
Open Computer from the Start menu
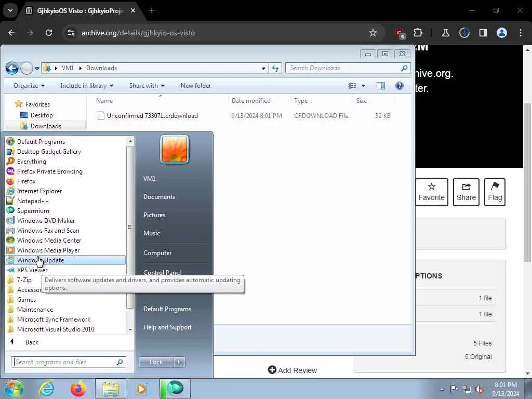pyautogui.click(x=157, y=253)
